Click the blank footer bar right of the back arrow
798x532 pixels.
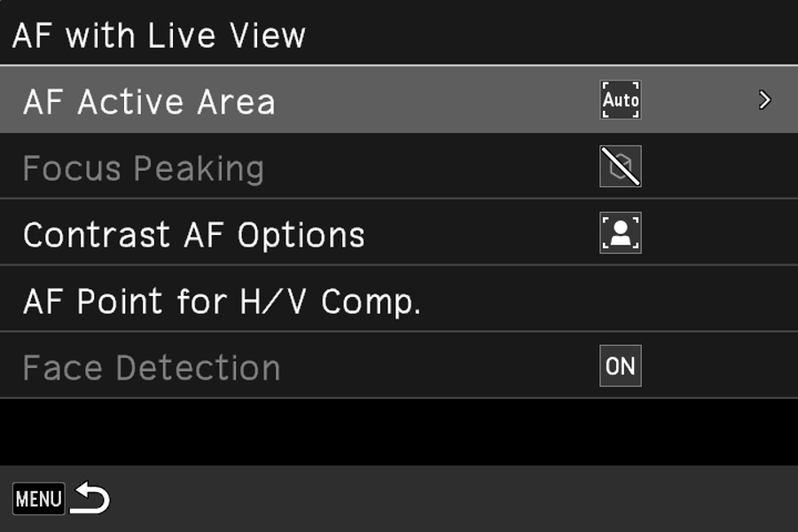443,499
